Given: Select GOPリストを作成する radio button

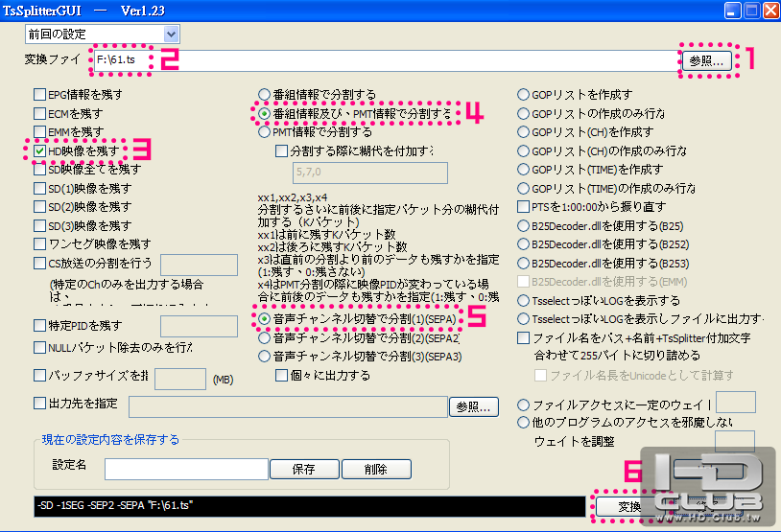Looking at the screenshot, I should 523,94.
